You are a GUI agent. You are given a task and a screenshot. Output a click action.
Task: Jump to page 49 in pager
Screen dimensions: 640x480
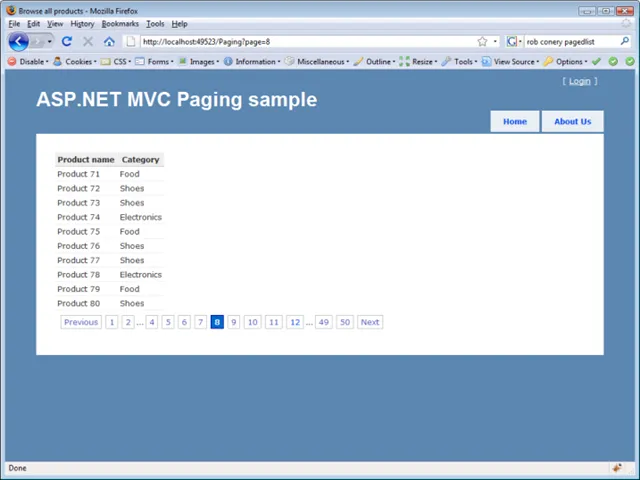point(324,322)
